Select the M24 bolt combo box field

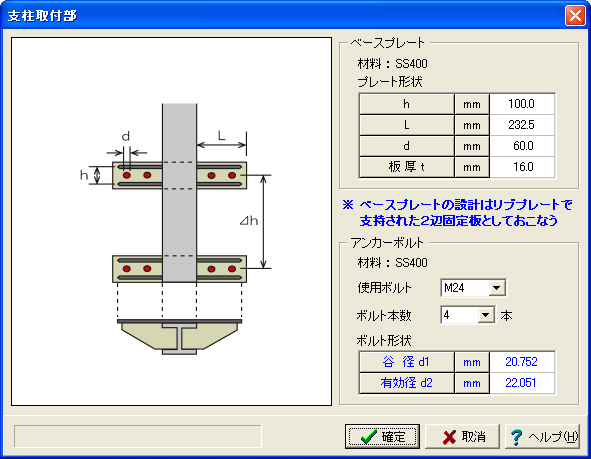473,288
